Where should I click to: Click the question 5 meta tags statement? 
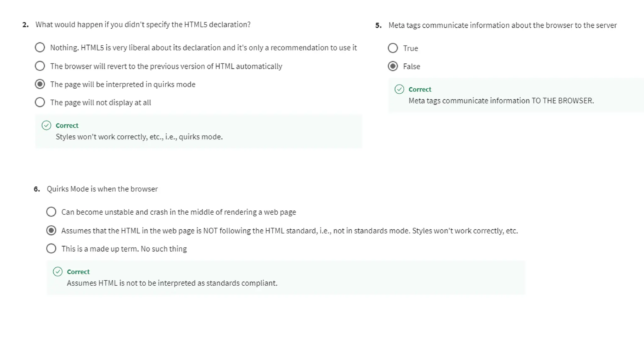click(502, 25)
